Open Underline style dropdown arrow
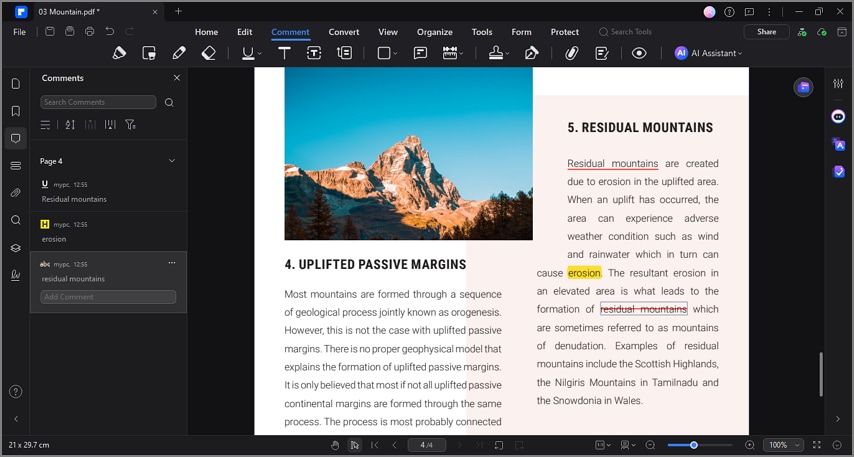854x457 pixels. point(260,53)
